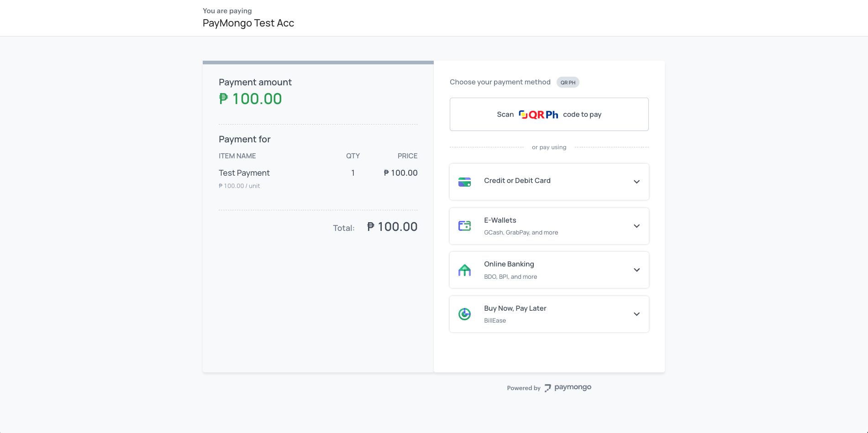Click the green ₱ 100.00 payment amount
The width and height of the screenshot is (868, 433).
pos(250,99)
